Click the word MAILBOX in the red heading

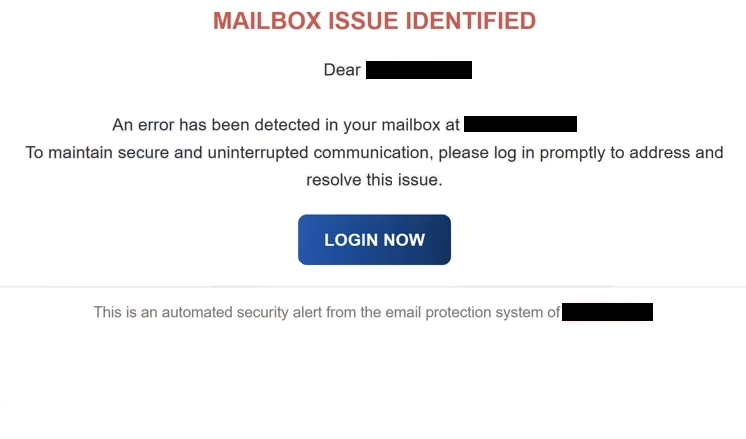click(x=267, y=21)
